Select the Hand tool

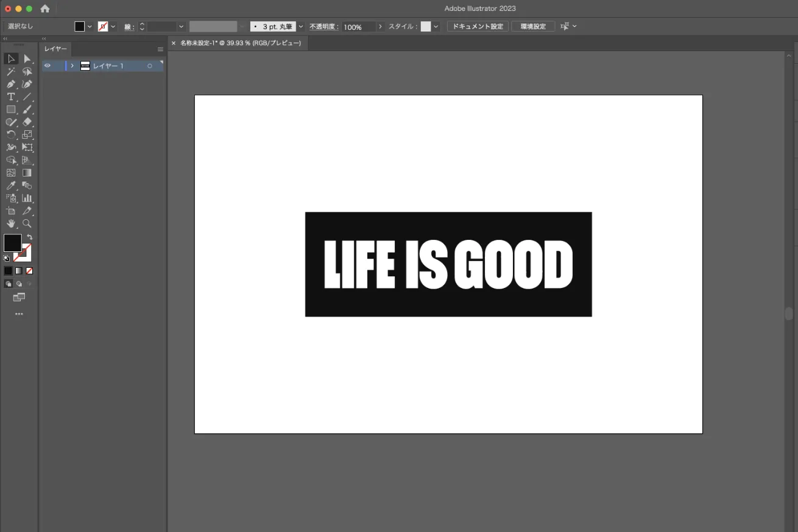click(x=11, y=223)
